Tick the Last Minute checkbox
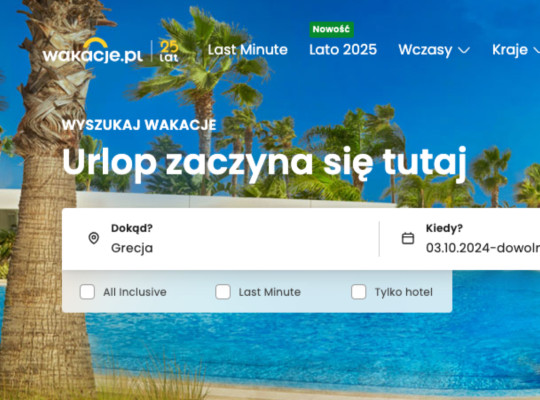 click(x=223, y=292)
